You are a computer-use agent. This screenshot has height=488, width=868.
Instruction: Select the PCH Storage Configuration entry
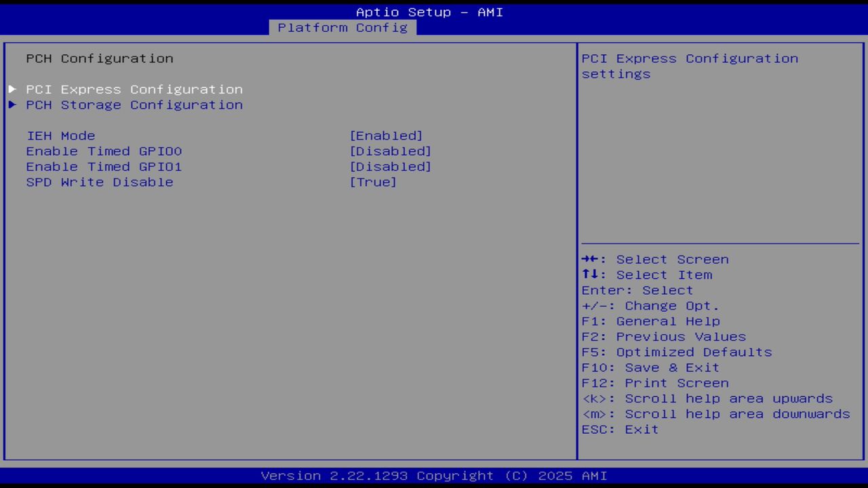[x=134, y=104]
